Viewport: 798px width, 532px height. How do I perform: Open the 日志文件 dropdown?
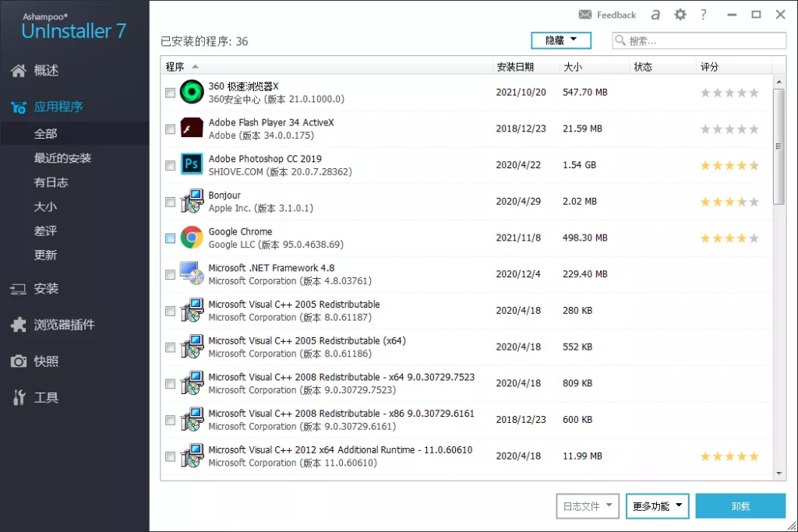pos(588,506)
